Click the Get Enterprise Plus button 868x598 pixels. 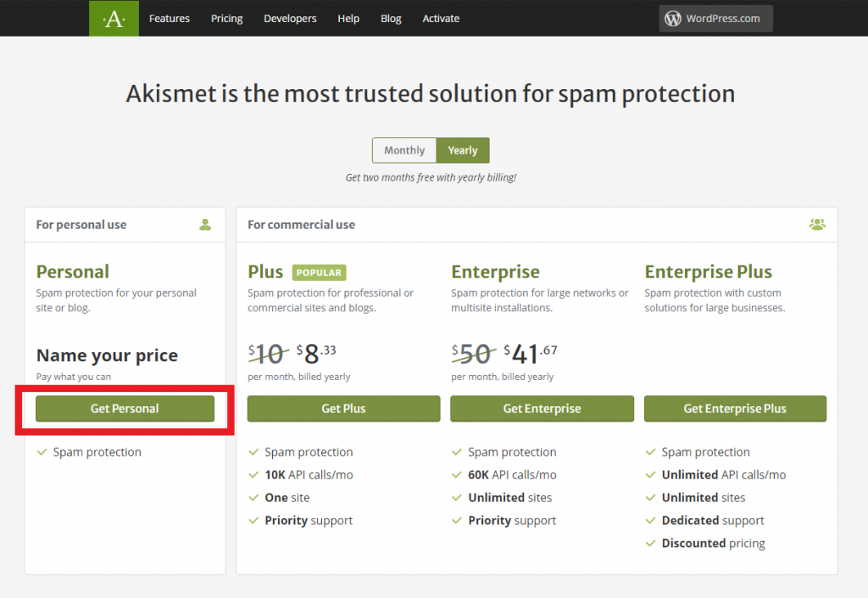pyautogui.click(x=735, y=409)
